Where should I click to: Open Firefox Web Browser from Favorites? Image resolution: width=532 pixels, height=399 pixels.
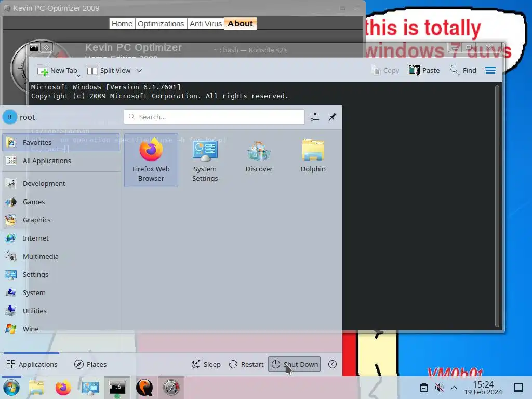pyautogui.click(x=151, y=160)
